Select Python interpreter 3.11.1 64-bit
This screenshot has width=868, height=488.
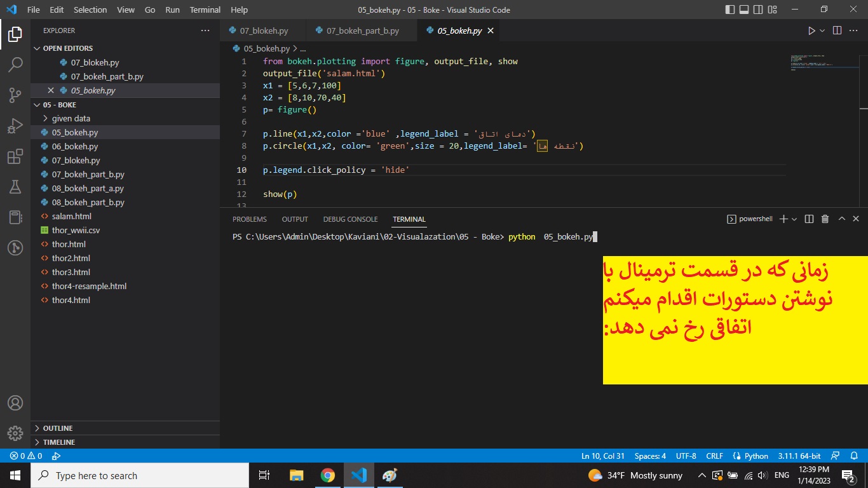[x=799, y=456]
